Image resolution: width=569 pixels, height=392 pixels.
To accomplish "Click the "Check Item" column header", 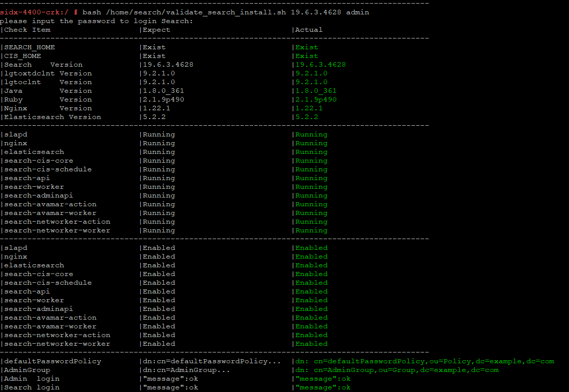I will 27,30.
